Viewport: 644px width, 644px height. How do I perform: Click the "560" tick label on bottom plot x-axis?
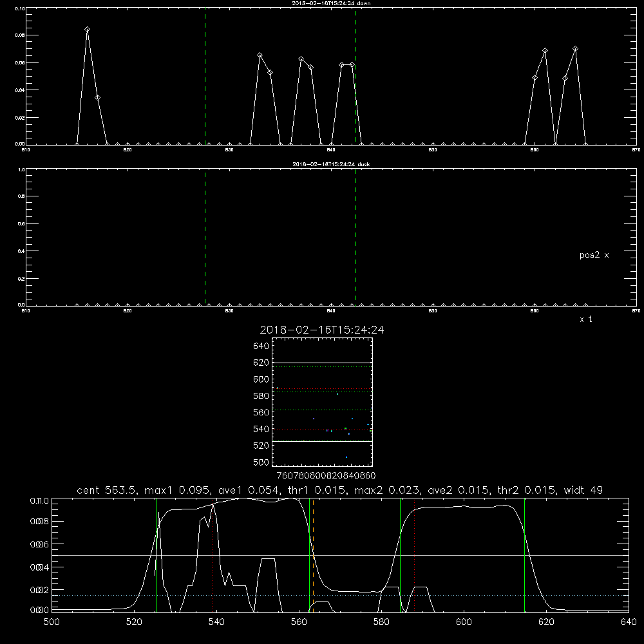point(299,622)
